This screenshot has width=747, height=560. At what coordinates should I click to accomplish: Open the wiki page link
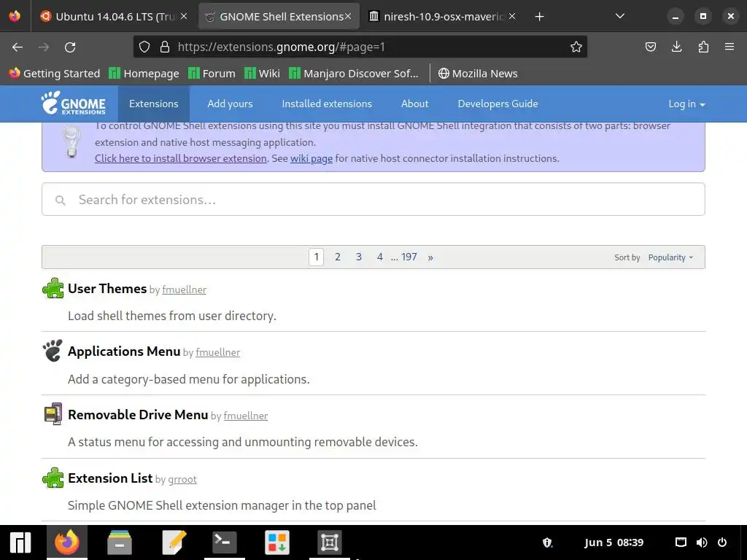(x=311, y=158)
